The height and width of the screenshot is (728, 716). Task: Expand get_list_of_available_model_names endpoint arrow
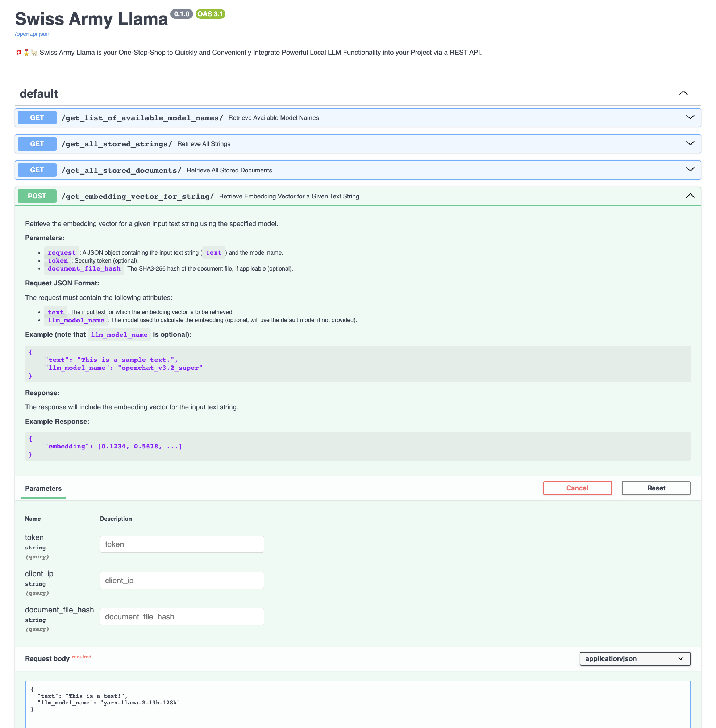pyautogui.click(x=690, y=117)
